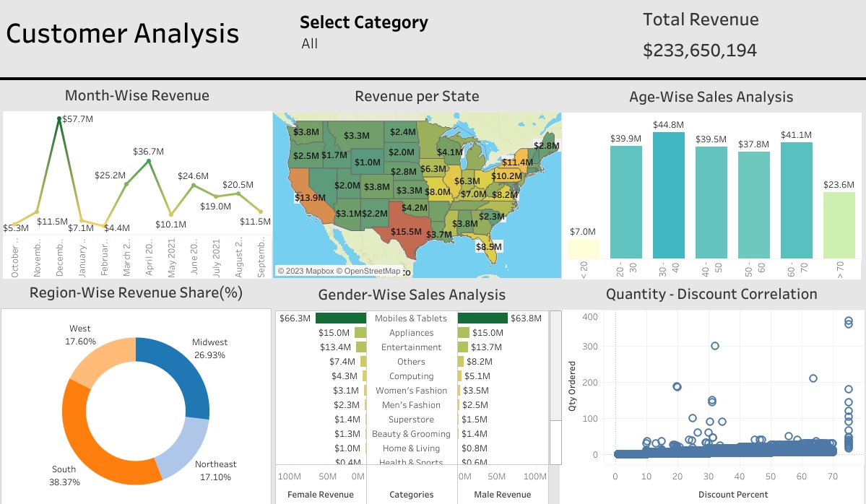Click the $7.0M state label on map
This screenshot has width=866, height=504.
pyautogui.click(x=473, y=194)
